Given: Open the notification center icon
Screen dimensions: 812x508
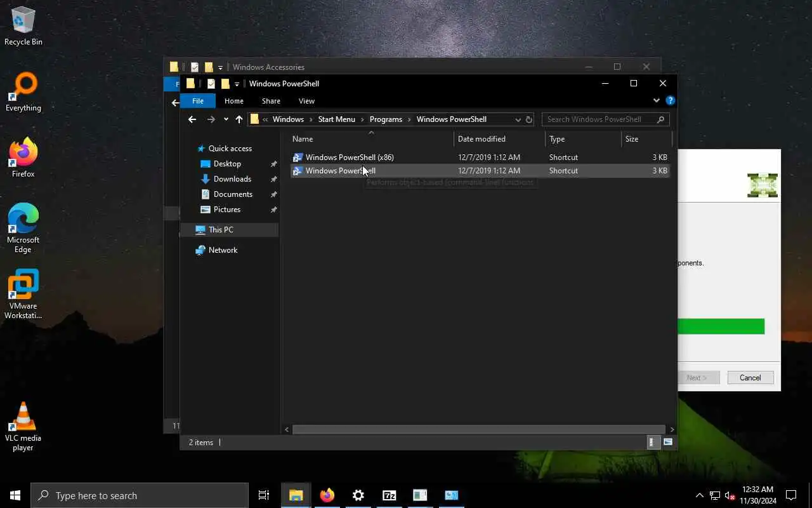Looking at the screenshot, I should coord(791,495).
